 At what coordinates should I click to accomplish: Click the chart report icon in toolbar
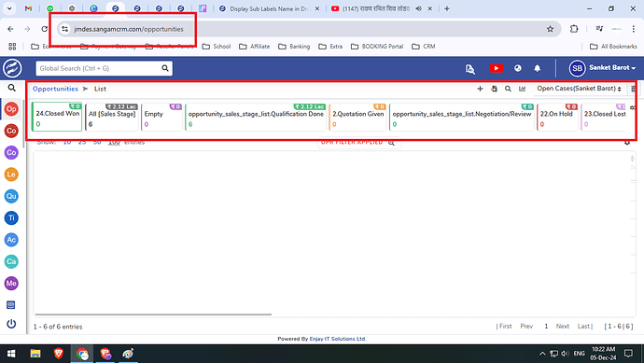(x=522, y=89)
